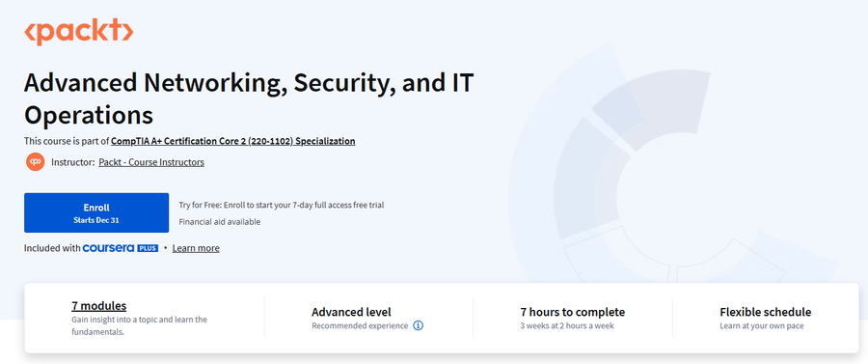Click the 3 weeks at 2 hours text
The height and width of the screenshot is (364, 868).
pos(567,325)
